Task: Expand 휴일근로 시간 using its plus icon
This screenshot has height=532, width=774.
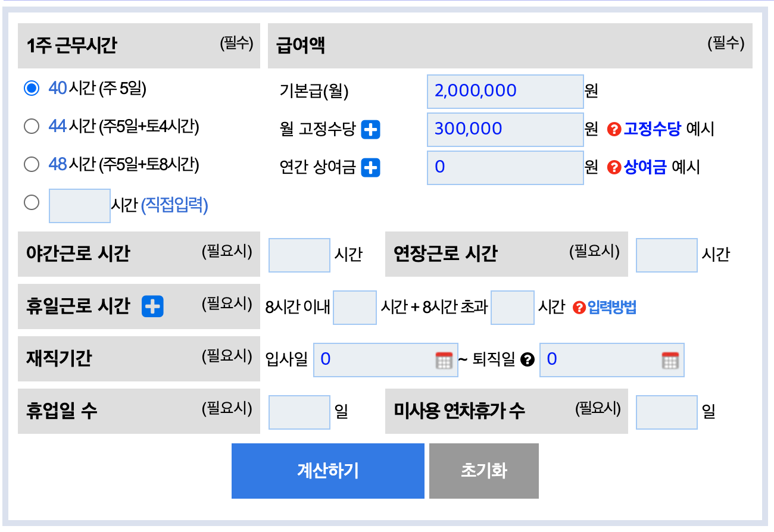Action: [x=152, y=306]
